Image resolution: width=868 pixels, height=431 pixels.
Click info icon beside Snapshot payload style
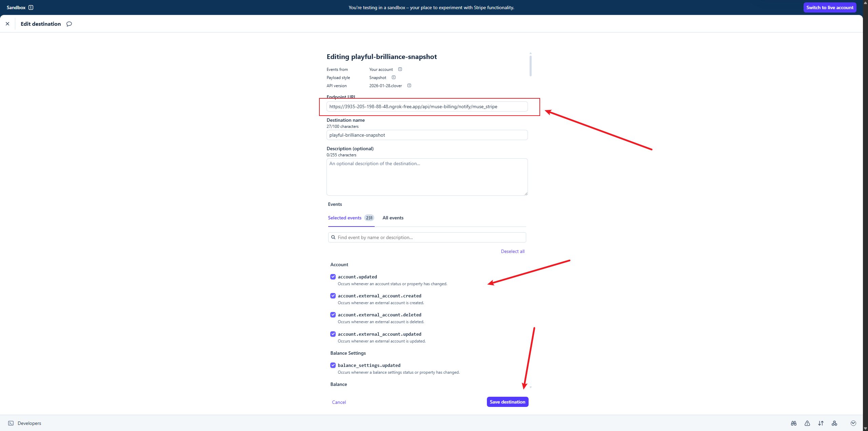(393, 77)
